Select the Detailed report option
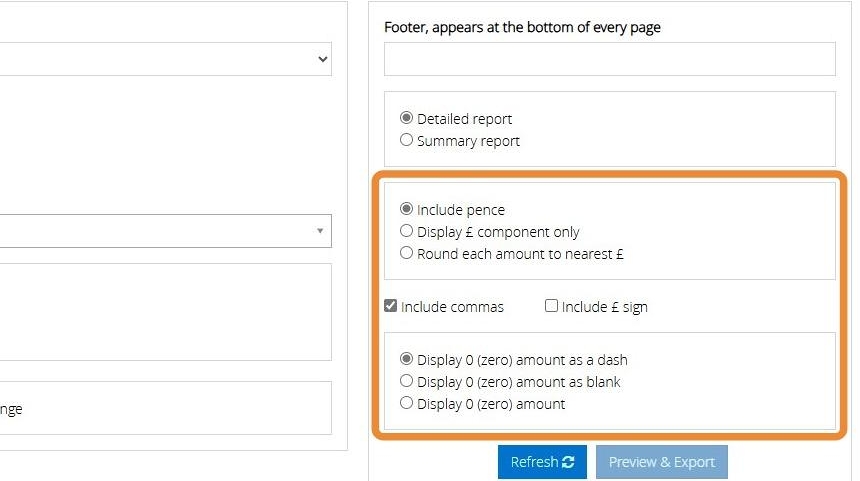The height and width of the screenshot is (481, 860). pos(406,118)
